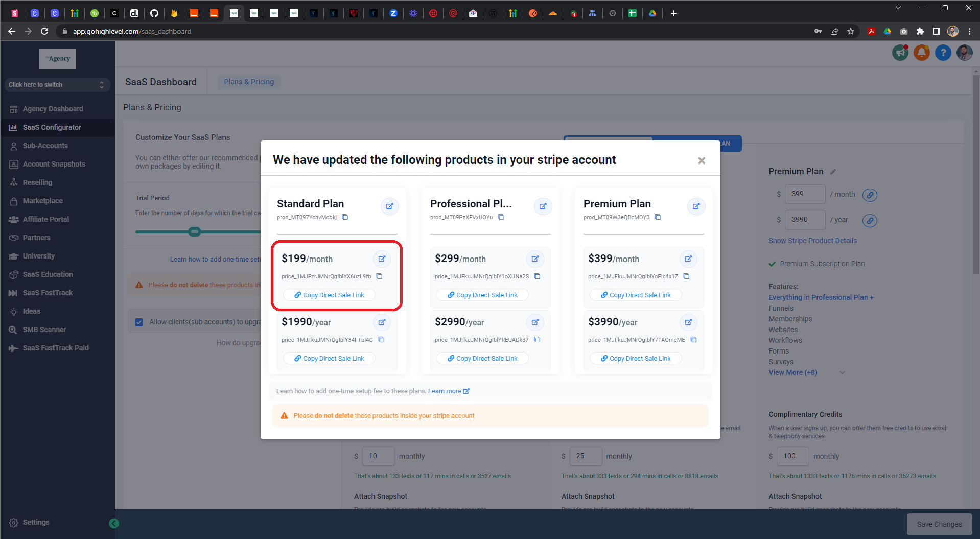Viewport: 980px width, 539px height.
Task: Copy Direct Sale Link for $3990/year
Action: click(636, 359)
